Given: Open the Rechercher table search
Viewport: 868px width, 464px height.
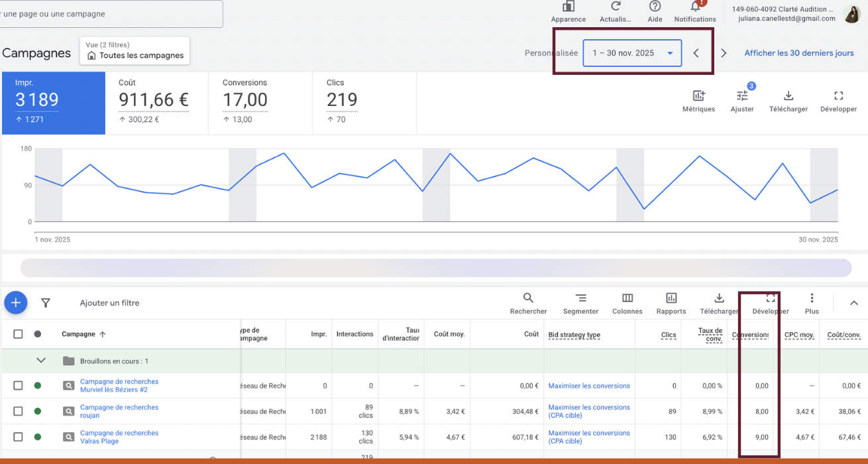Looking at the screenshot, I should tap(528, 298).
